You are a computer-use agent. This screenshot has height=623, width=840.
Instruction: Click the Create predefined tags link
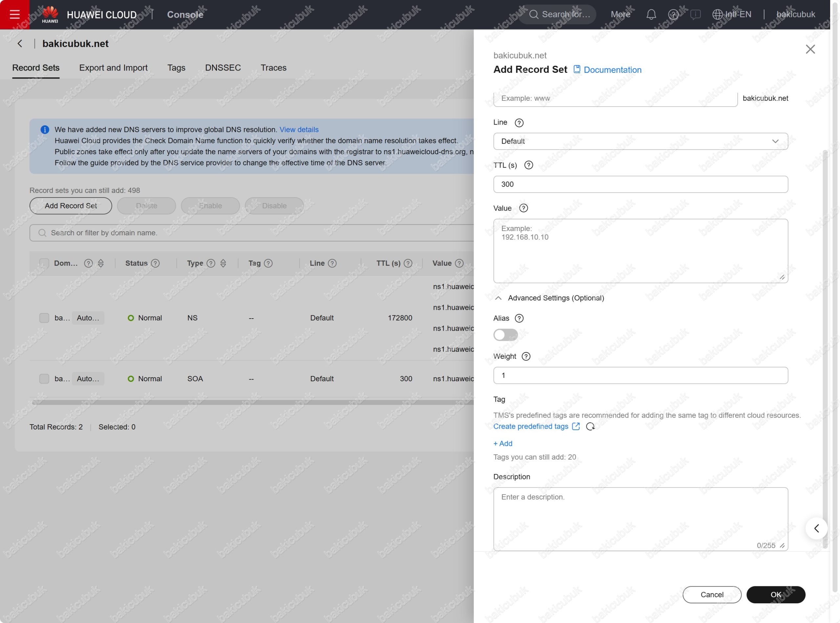[530, 426]
